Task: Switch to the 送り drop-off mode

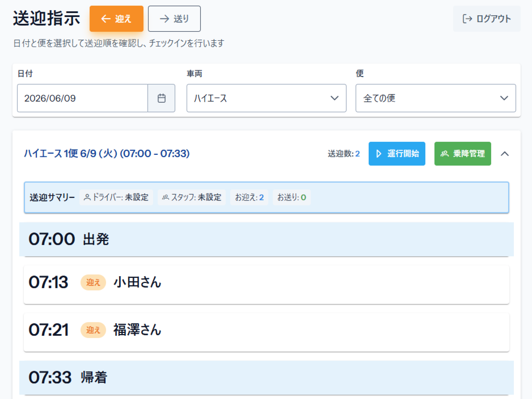Action: point(174,19)
